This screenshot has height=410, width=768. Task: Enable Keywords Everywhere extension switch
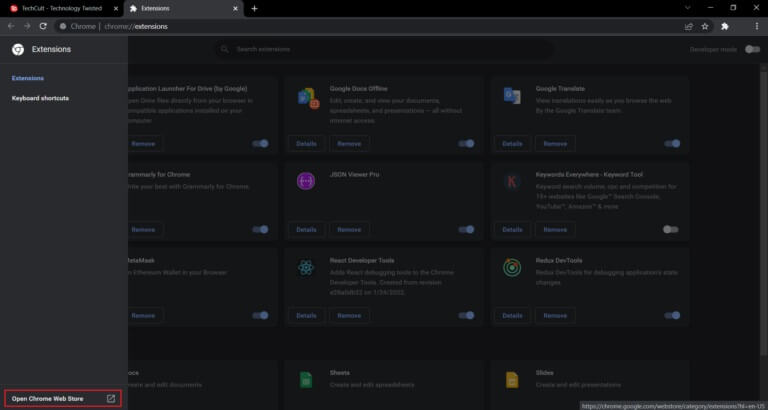(x=671, y=229)
